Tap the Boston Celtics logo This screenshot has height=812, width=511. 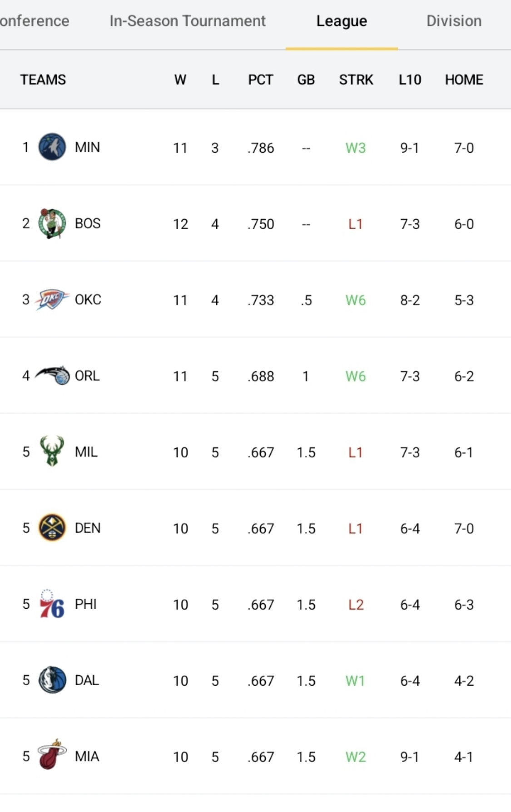coord(52,223)
